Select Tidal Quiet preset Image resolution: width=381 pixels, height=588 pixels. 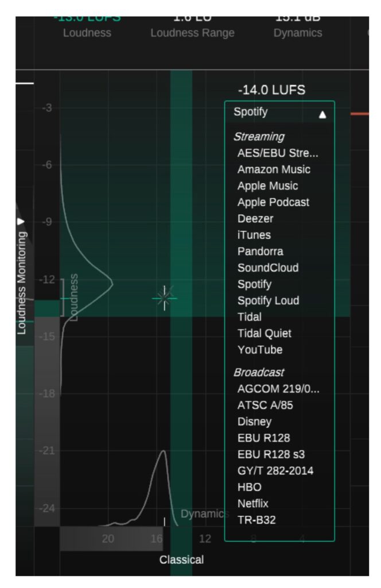point(264,333)
